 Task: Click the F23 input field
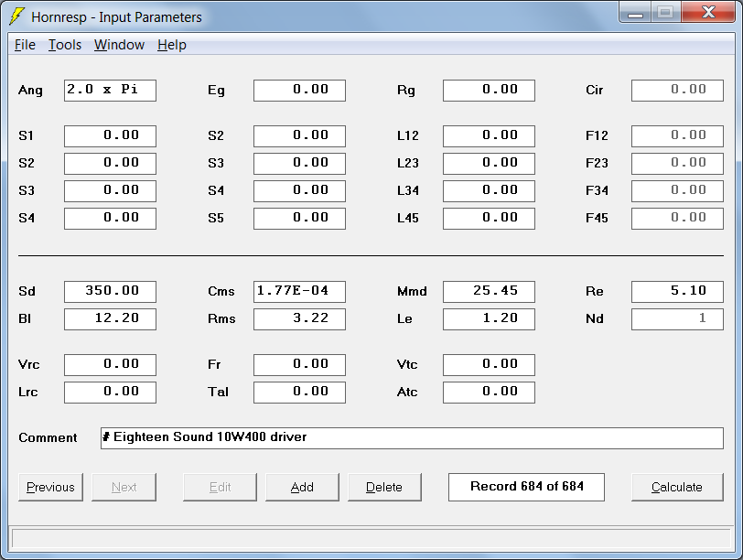click(x=678, y=164)
